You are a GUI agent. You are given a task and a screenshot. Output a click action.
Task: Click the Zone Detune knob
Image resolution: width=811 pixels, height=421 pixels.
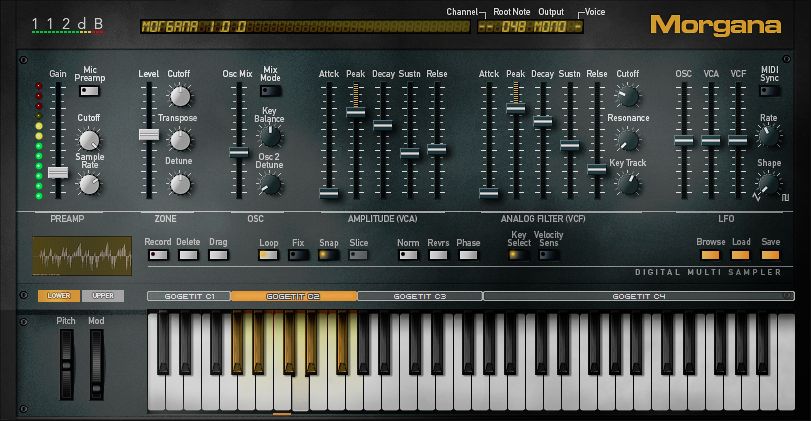180,185
